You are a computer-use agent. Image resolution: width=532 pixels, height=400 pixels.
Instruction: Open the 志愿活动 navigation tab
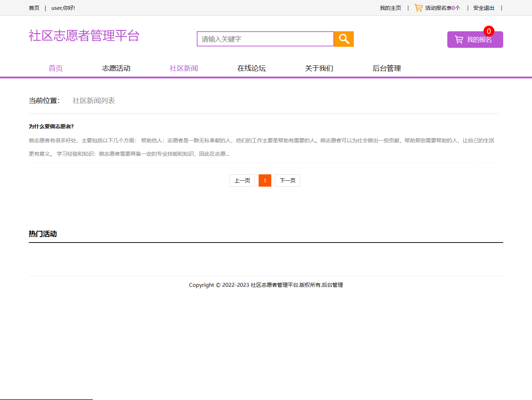coord(116,68)
